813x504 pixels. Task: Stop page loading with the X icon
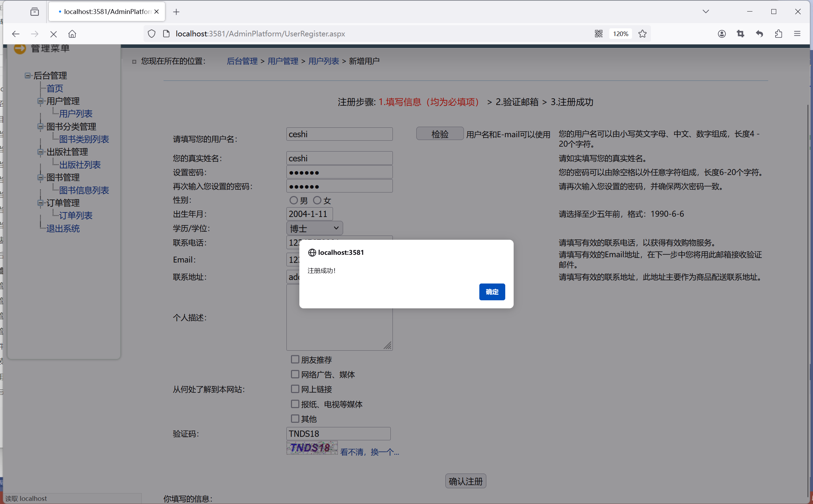[53, 34]
